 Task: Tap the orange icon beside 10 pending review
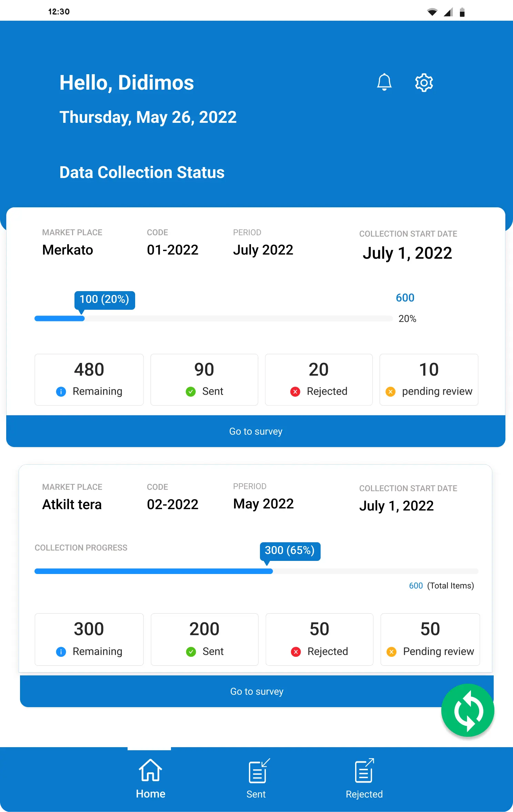point(390,392)
